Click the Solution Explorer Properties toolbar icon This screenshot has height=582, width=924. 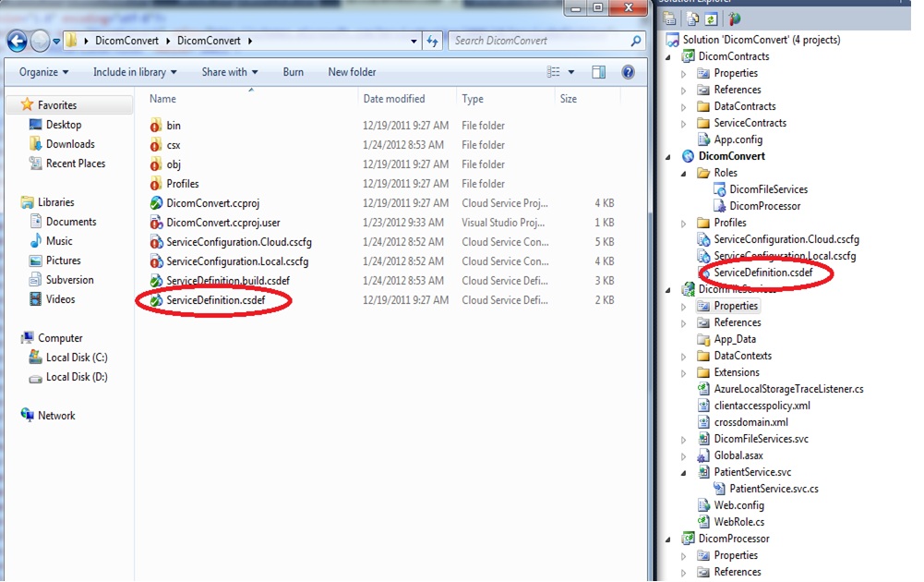coord(669,18)
